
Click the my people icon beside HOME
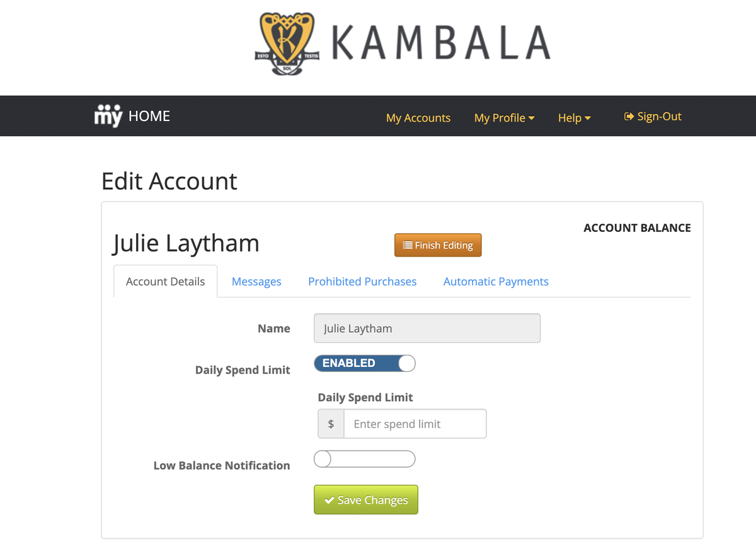108,116
